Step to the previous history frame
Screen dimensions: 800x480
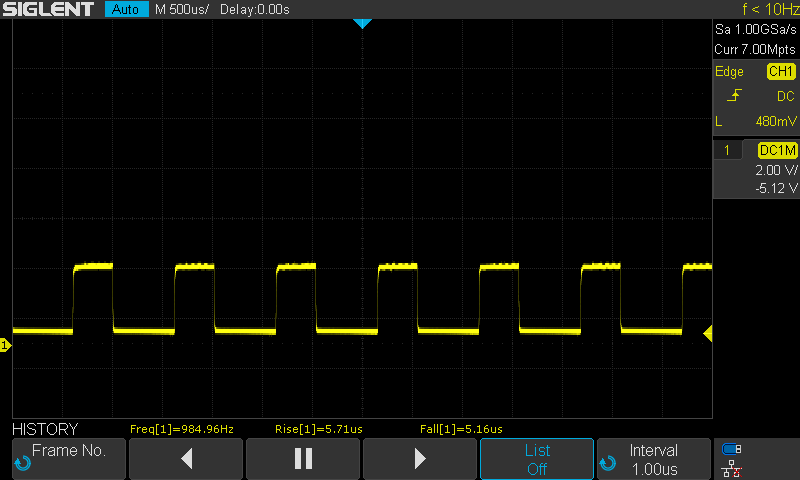click(186, 459)
